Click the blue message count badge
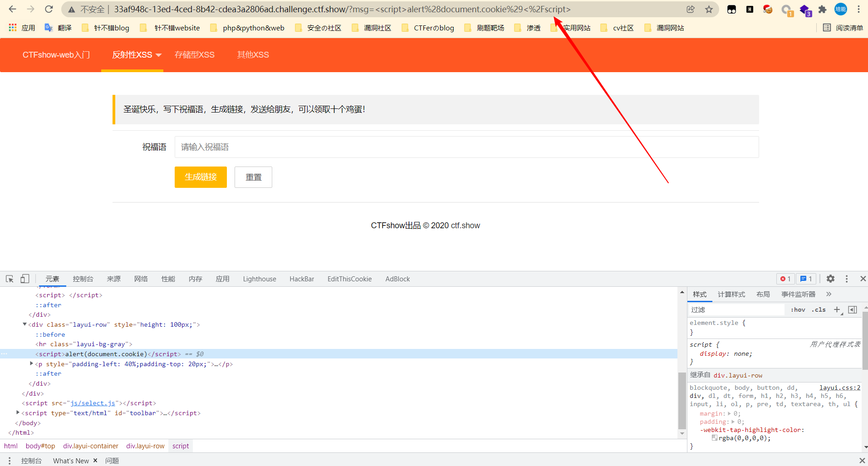Viewport: 868px width, 466px height. (806, 279)
